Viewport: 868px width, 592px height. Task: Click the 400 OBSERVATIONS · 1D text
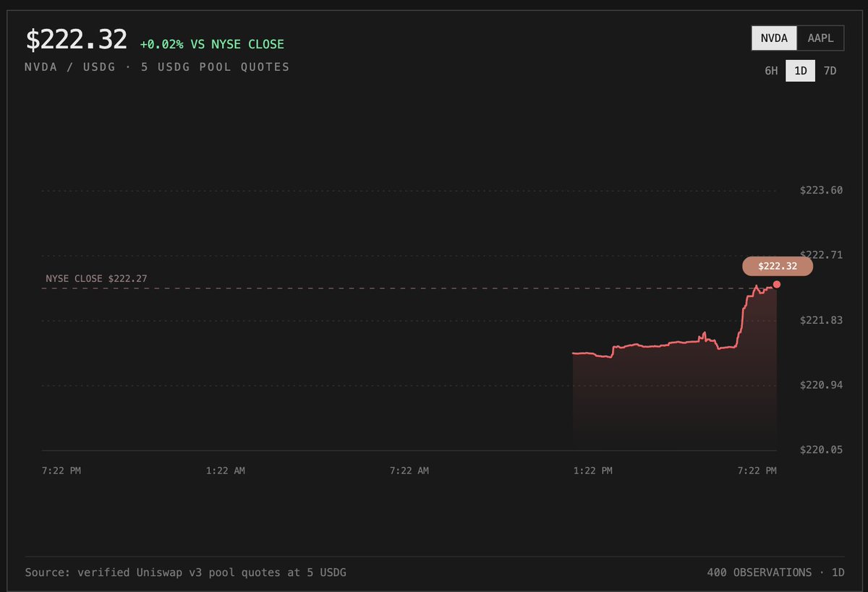tap(776, 572)
